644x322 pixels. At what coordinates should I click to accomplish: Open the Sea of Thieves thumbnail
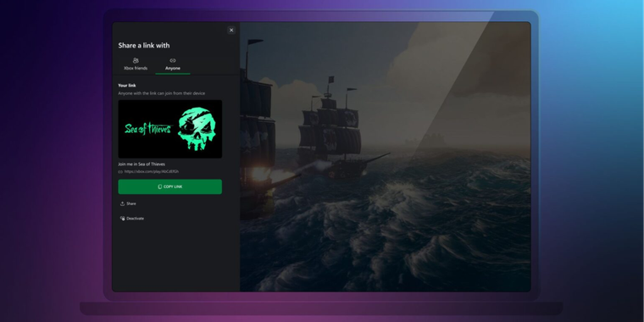pyautogui.click(x=170, y=129)
